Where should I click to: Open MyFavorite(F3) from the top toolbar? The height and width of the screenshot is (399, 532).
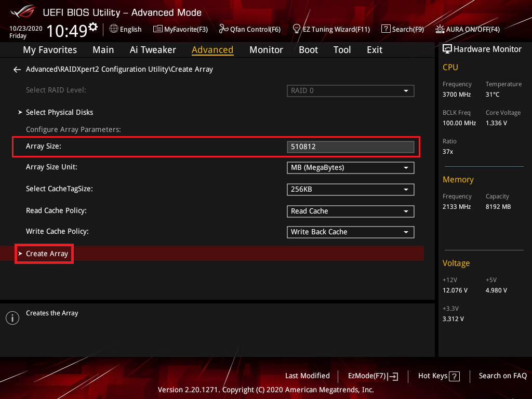click(x=180, y=29)
